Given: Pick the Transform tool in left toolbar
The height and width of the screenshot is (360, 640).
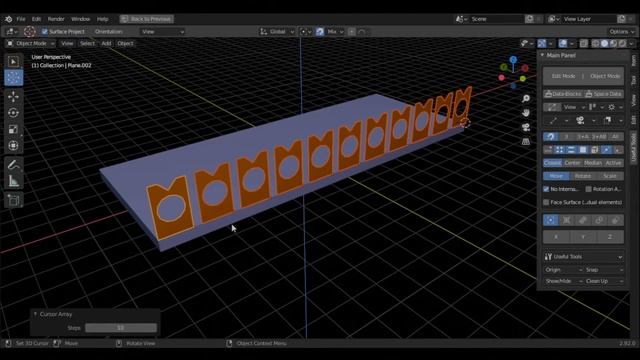Looking at the screenshot, I should [13, 145].
